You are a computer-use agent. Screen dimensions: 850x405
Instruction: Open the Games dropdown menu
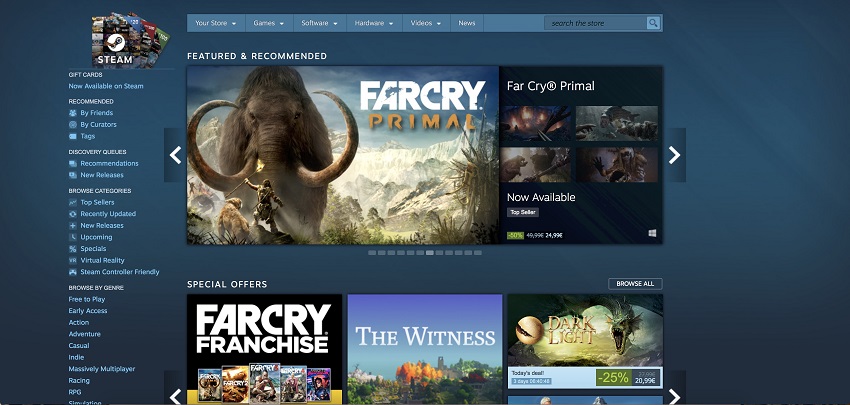point(268,23)
